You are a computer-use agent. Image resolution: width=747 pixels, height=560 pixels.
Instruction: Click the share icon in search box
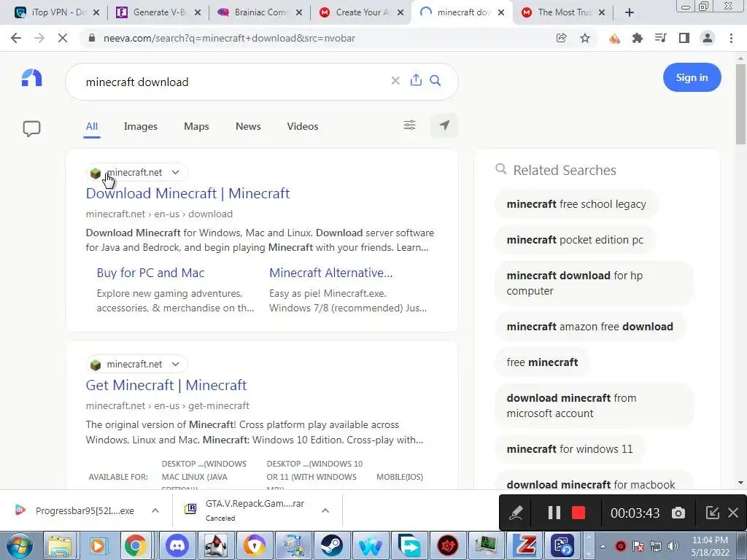coord(416,80)
